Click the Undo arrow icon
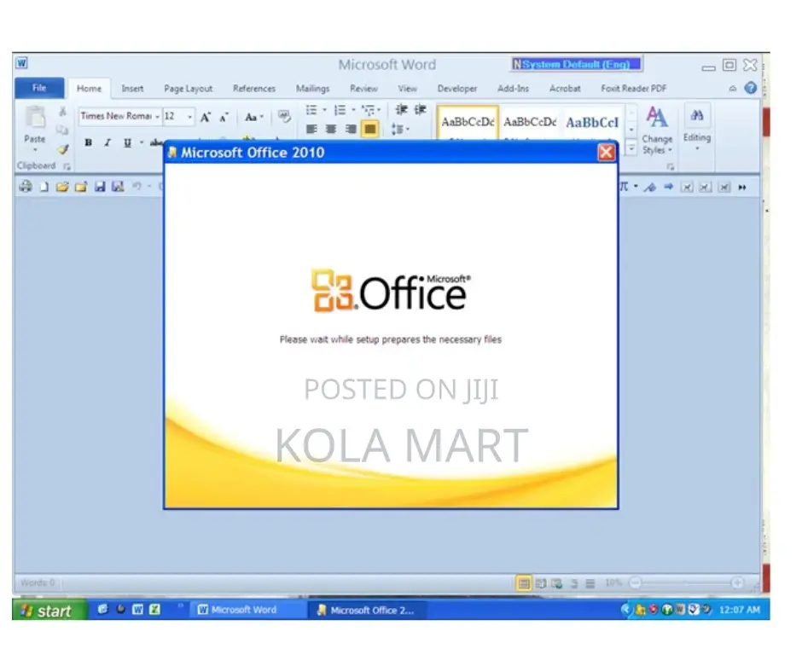The height and width of the screenshot is (672, 802). pos(137,186)
